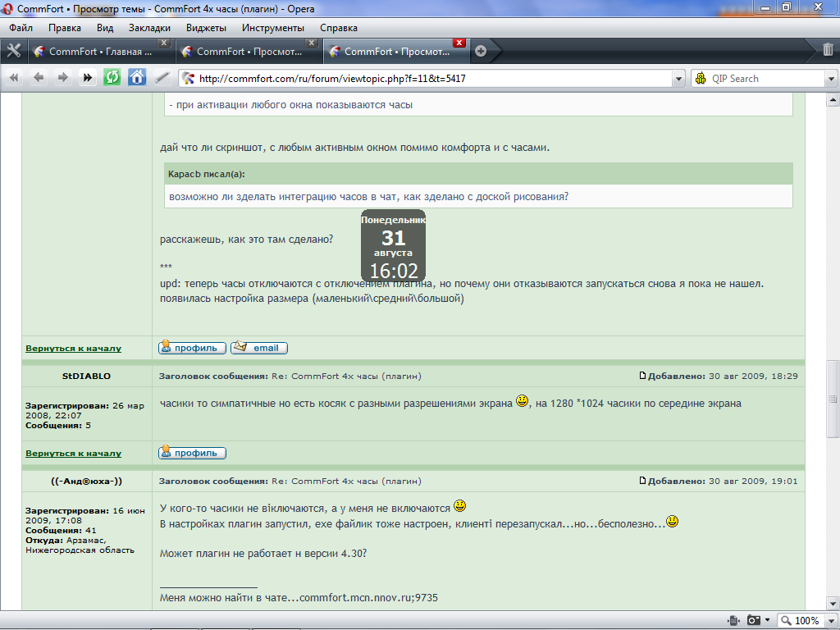The width and height of the screenshot is (840, 630).
Task: Expand the address bar history dropdown
Action: [678, 79]
